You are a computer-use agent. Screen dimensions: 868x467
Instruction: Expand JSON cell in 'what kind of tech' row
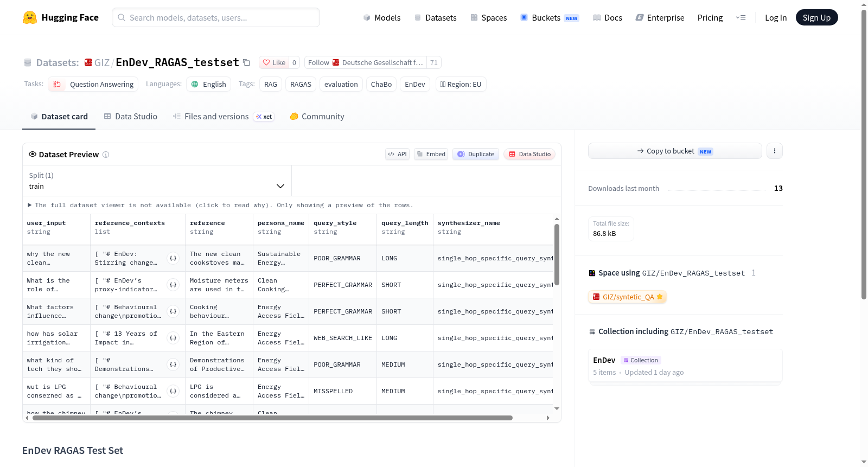click(x=173, y=364)
